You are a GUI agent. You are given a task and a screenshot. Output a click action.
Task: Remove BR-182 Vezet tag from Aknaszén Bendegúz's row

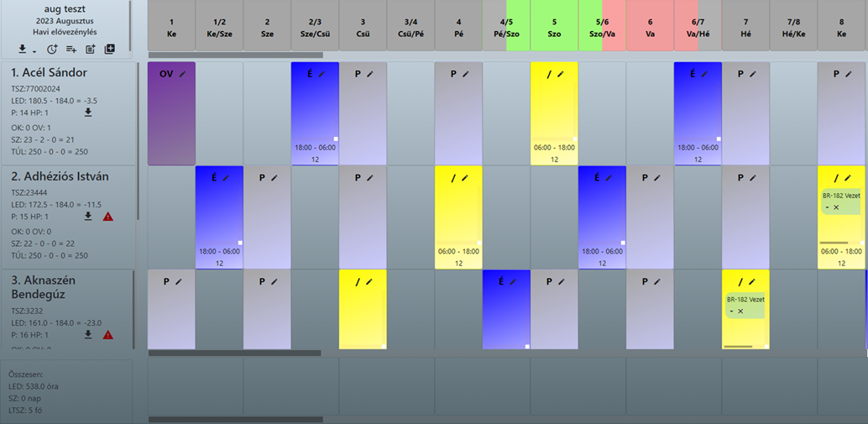click(740, 311)
